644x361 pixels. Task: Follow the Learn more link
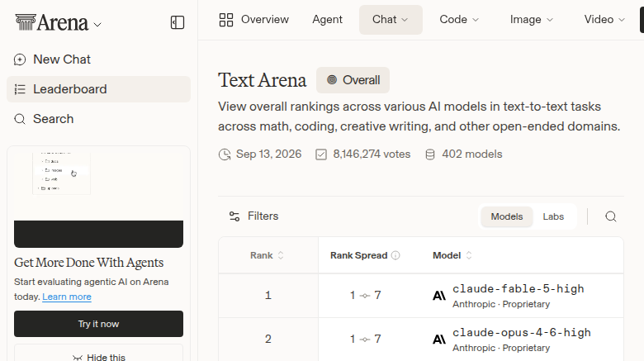click(67, 297)
